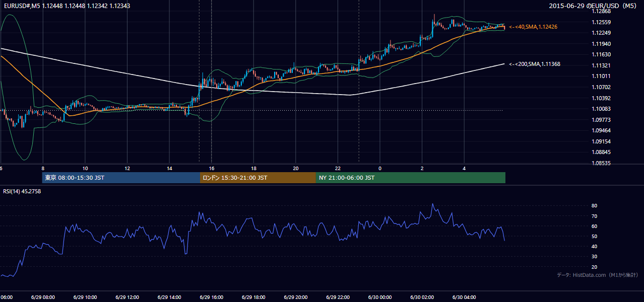Click the 6/29 16:00 time label
Screen dimensions: 644x302
pos(211,297)
